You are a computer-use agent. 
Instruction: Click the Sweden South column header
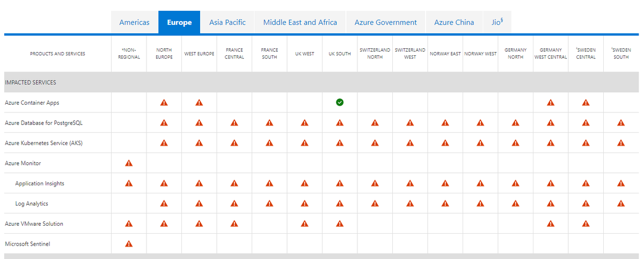click(x=621, y=54)
